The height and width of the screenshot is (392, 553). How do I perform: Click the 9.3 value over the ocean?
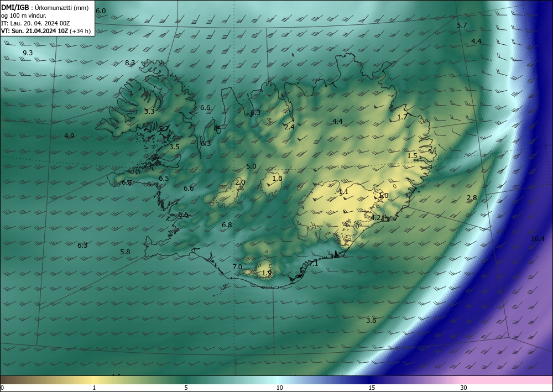(28, 53)
